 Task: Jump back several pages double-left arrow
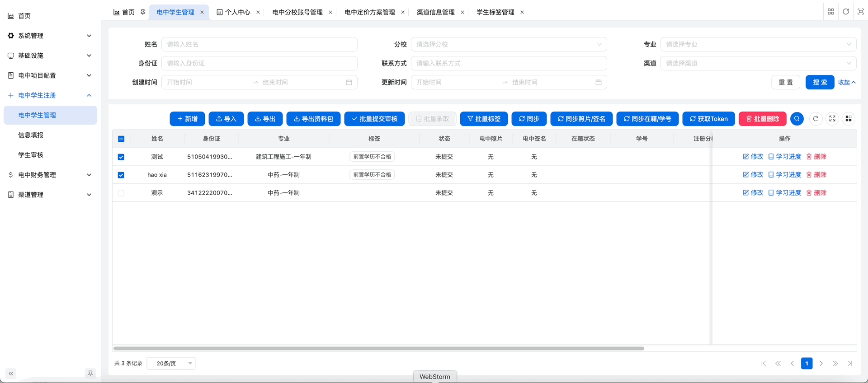[x=778, y=364]
